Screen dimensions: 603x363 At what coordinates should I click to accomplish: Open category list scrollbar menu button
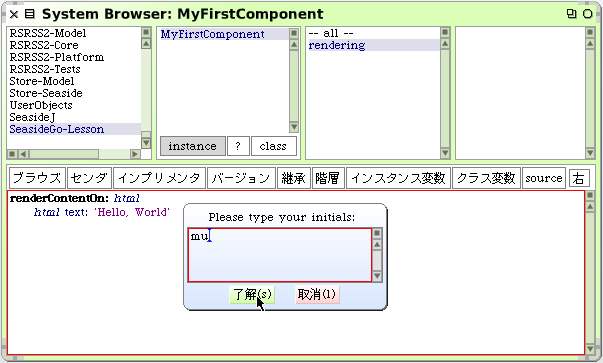[x=146, y=32]
